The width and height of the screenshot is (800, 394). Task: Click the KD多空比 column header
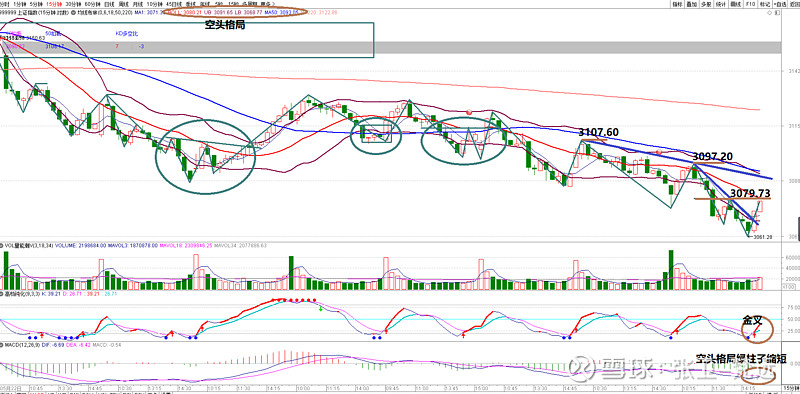(x=127, y=34)
